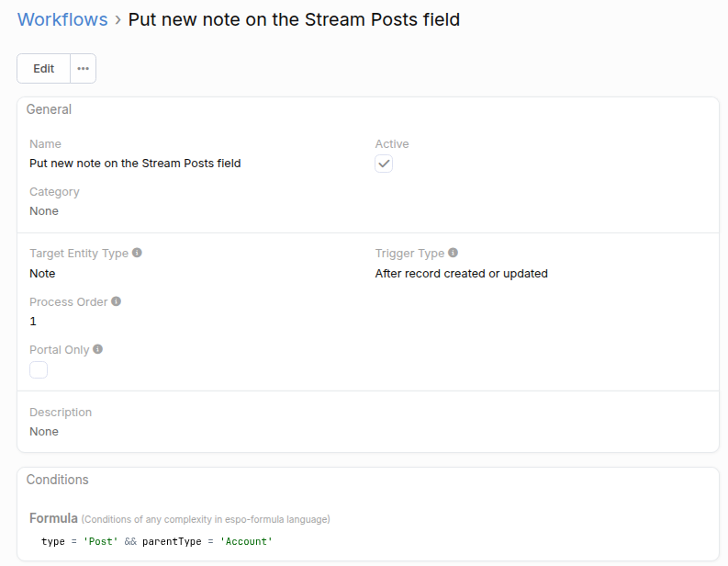
Task: Click the info icon beside Trigger Type
Action: (x=453, y=253)
